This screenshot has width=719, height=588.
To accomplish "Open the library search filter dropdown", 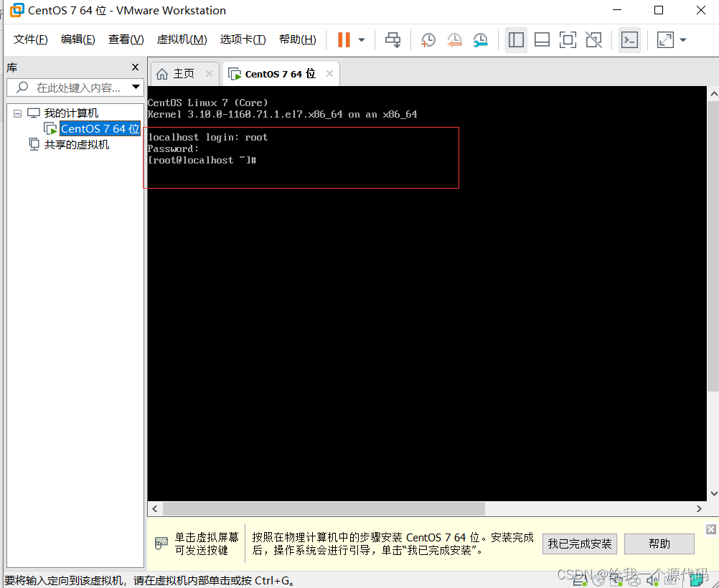I will 136,87.
